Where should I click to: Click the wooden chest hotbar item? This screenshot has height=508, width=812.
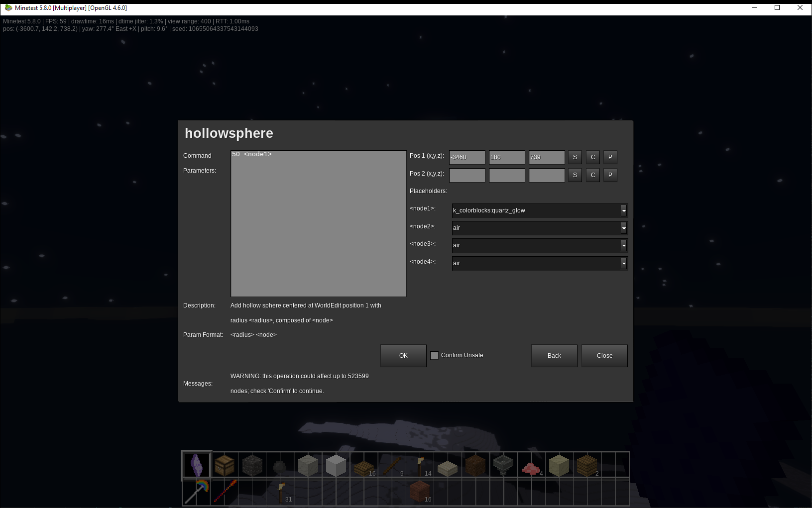[x=225, y=466]
